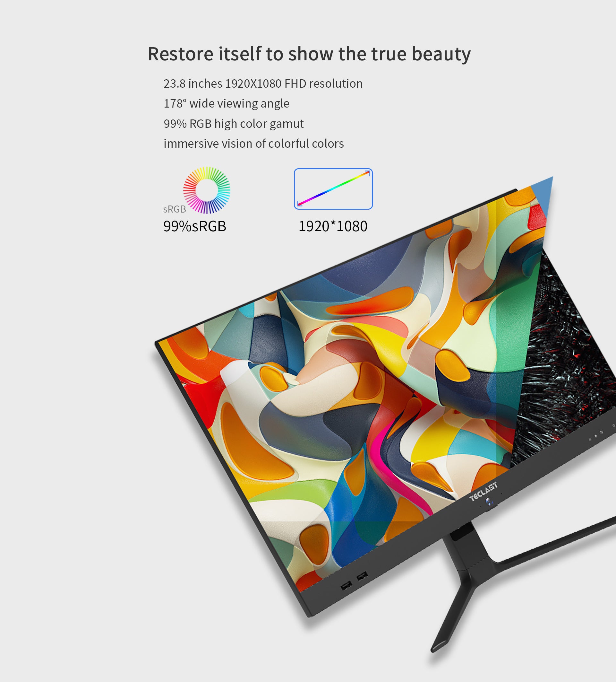
Task: Click the TECLAST logo on the monitor bezel
Action: click(x=483, y=492)
